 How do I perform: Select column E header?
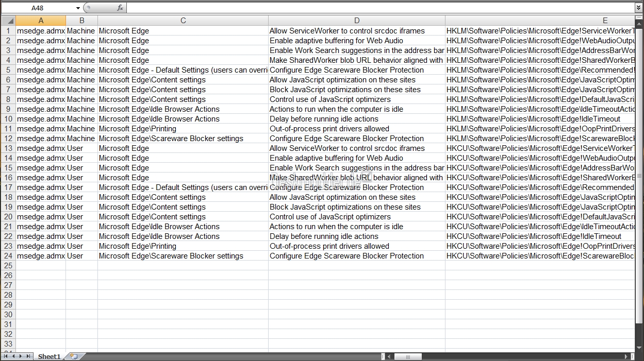pos(540,21)
